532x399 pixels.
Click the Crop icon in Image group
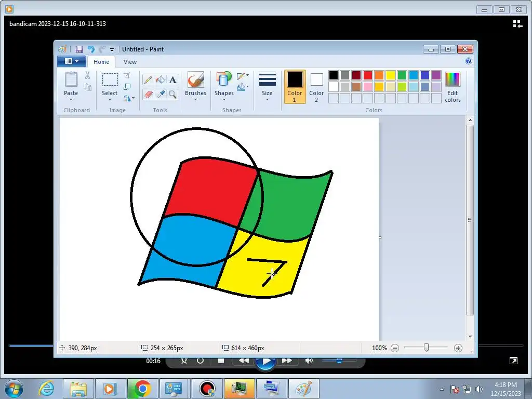click(x=127, y=75)
